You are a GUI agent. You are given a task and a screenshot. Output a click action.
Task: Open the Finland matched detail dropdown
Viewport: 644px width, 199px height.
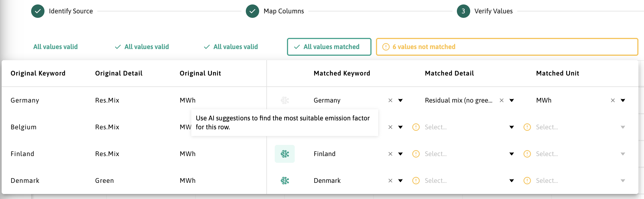pyautogui.click(x=512, y=154)
